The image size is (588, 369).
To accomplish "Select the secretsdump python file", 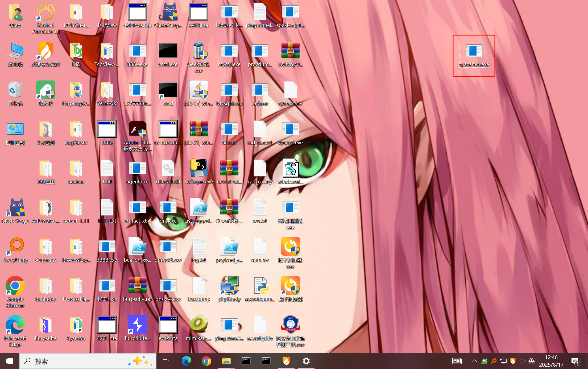I will 260,286.
